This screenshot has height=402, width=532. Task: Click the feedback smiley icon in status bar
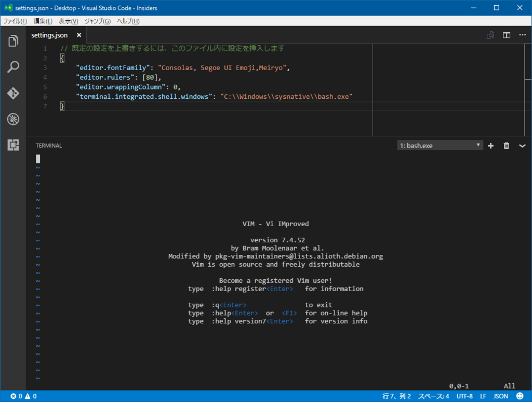(x=520, y=396)
